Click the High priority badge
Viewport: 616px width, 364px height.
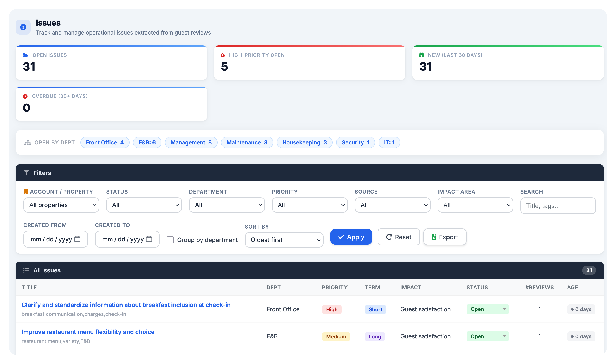332,310
